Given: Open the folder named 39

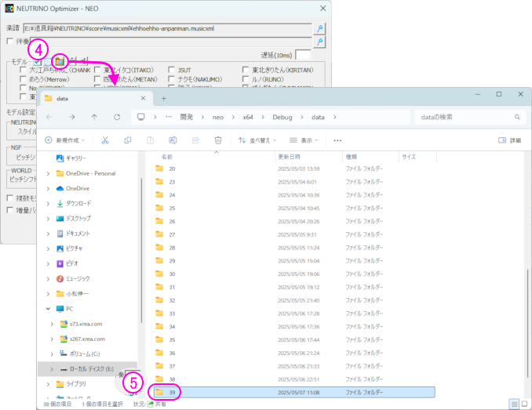Looking at the screenshot, I should [x=294, y=393].
